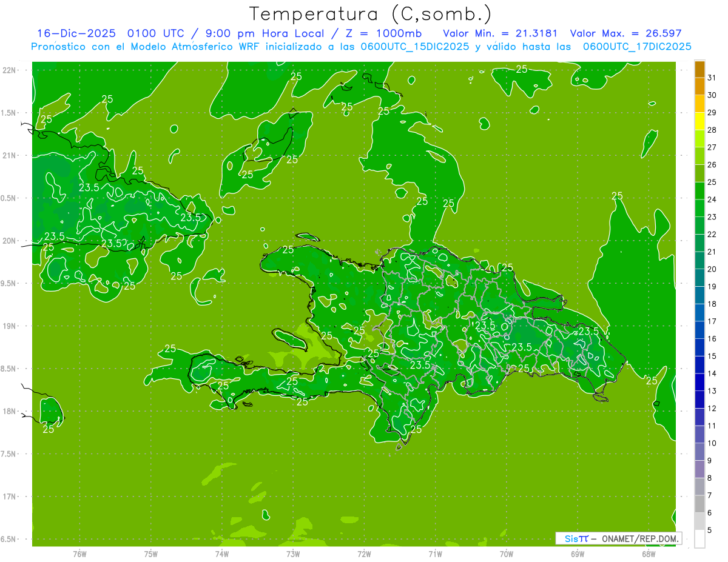728x562 pixels.
Task: Click the '22N' latitude label
Action: click(8, 70)
